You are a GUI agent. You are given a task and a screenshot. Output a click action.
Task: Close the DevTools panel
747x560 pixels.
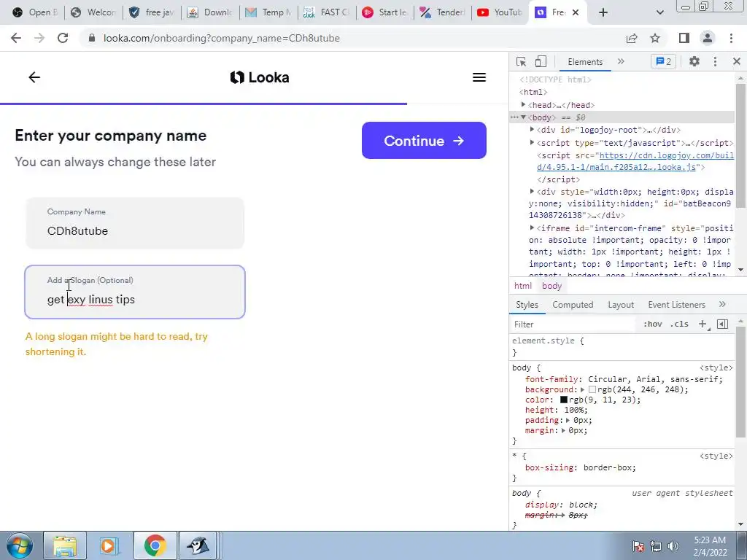point(737,61)
